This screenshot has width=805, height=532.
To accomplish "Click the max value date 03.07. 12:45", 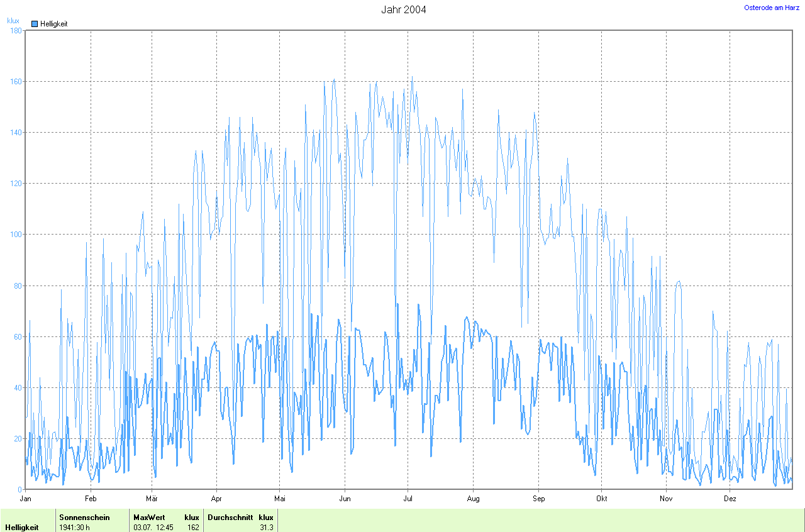I will click(x=153, y=528).
